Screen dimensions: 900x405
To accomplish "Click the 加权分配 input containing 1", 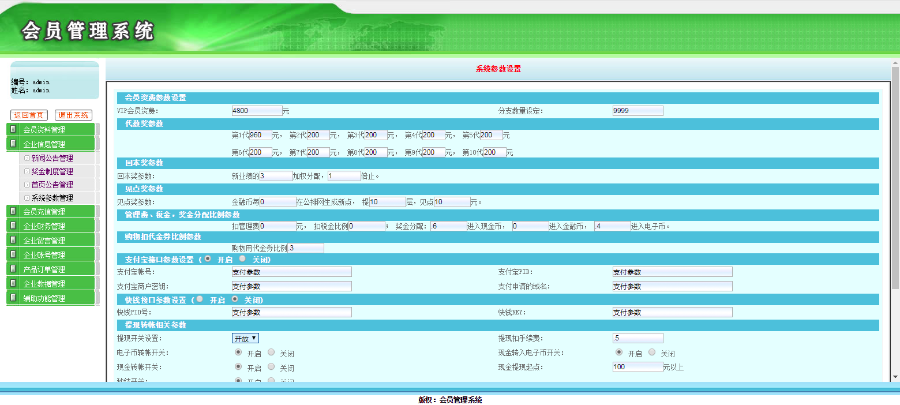I will tap(344, 176).
